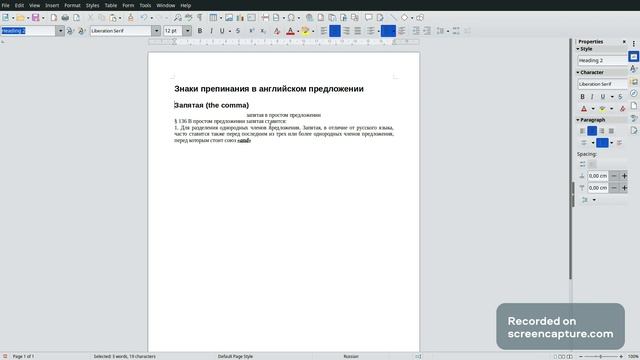Open the Insert menu

(x=52, y=5)
